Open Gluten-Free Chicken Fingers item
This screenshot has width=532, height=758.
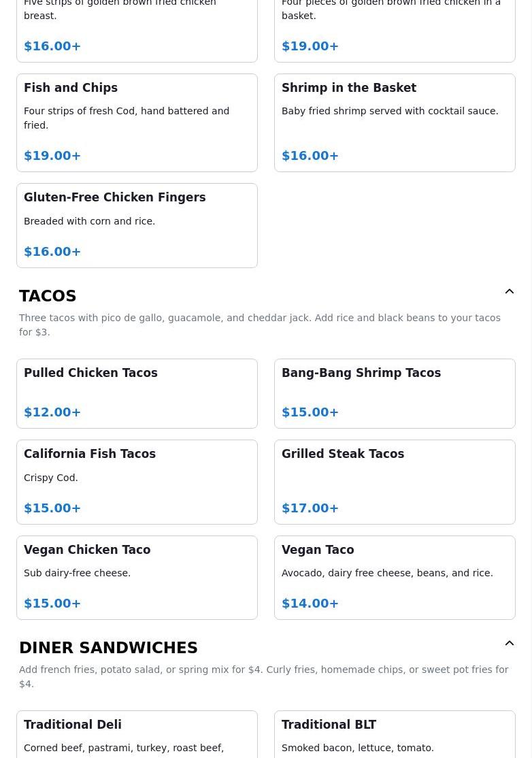tap(137, 225)
